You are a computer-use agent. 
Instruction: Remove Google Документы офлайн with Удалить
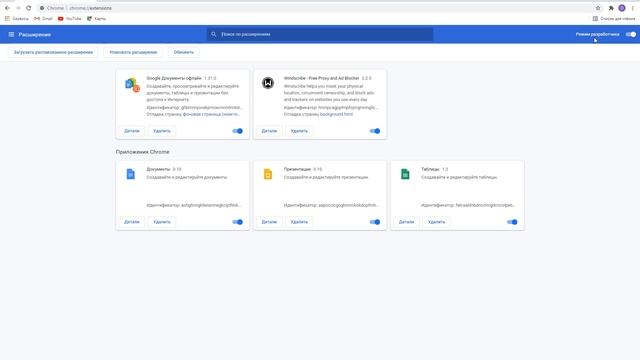pos(162,131)
